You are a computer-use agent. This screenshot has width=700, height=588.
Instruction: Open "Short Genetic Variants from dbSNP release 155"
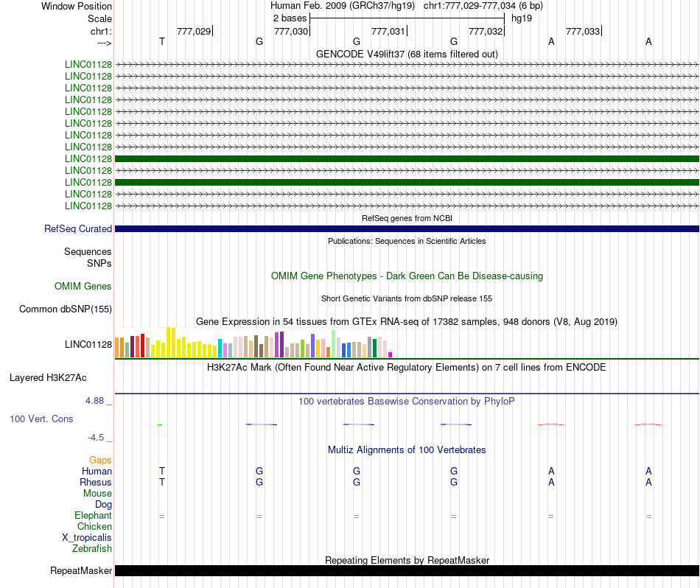click(x=407, y=298)
